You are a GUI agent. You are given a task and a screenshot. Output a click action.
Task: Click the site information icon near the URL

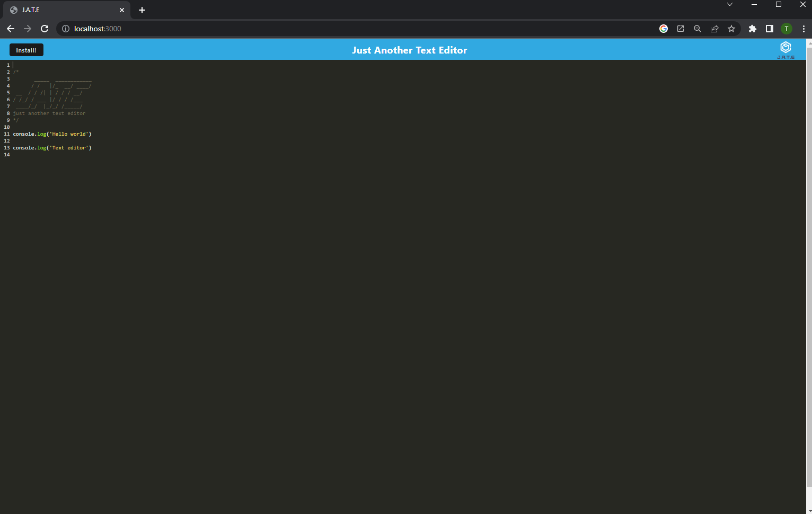click(65, 29)
